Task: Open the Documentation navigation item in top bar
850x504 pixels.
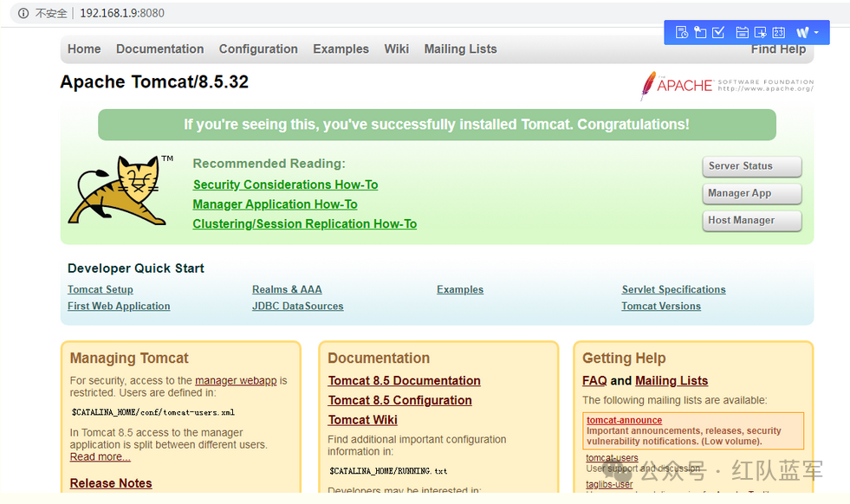Action: pyautogui.click(x=160, y=48)
